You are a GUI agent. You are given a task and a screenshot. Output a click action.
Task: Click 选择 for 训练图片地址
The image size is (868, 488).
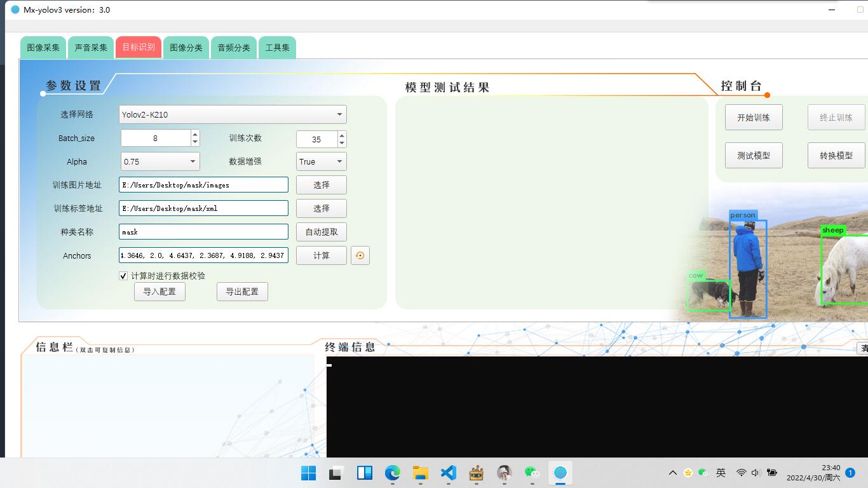coord(322,185)
